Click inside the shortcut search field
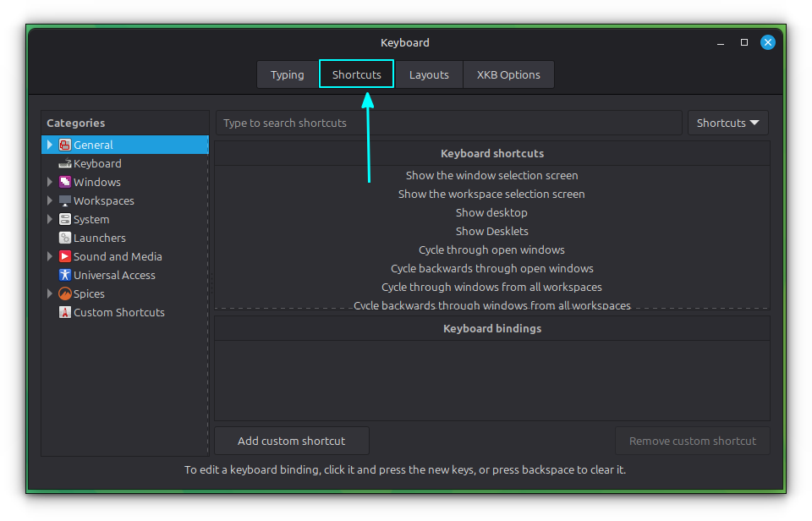This screenshot has height=521, width=812. point(448,122)
